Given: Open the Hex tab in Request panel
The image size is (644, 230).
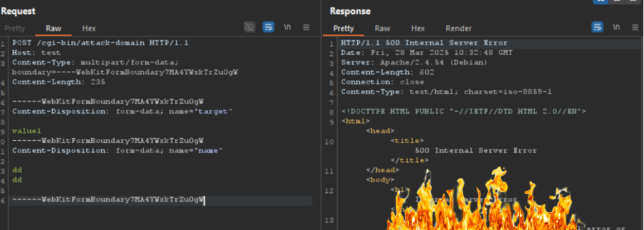Looking at the screenshot, I should pyautogui.click(x=89, y=28).
